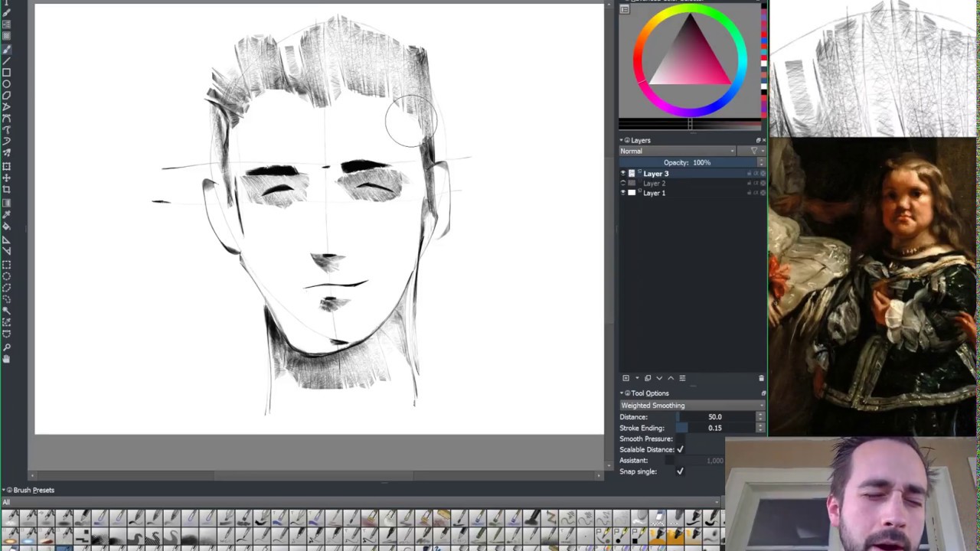
Task: Enable Smooth Pressure checkbox
Action: pyautogui.click(x=680, y=439)
